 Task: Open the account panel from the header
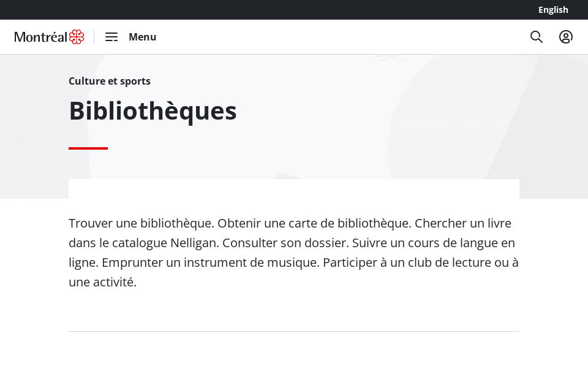(x=566, y=37)
